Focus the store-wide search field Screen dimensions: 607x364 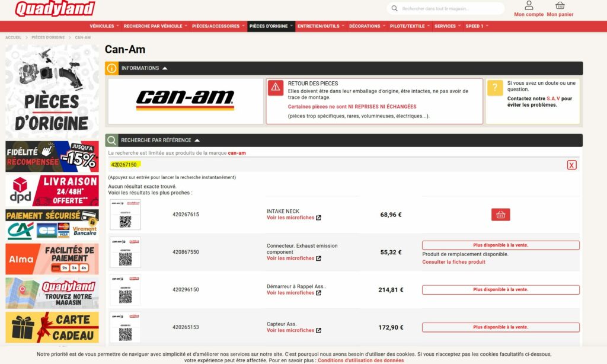(x=445, y=8)
